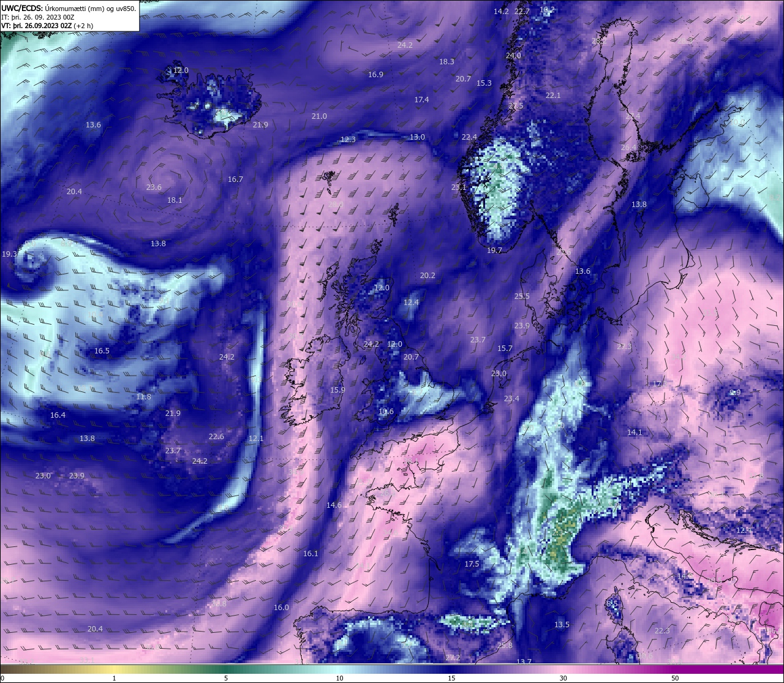Click the 13.0 value label

(417, 137)
